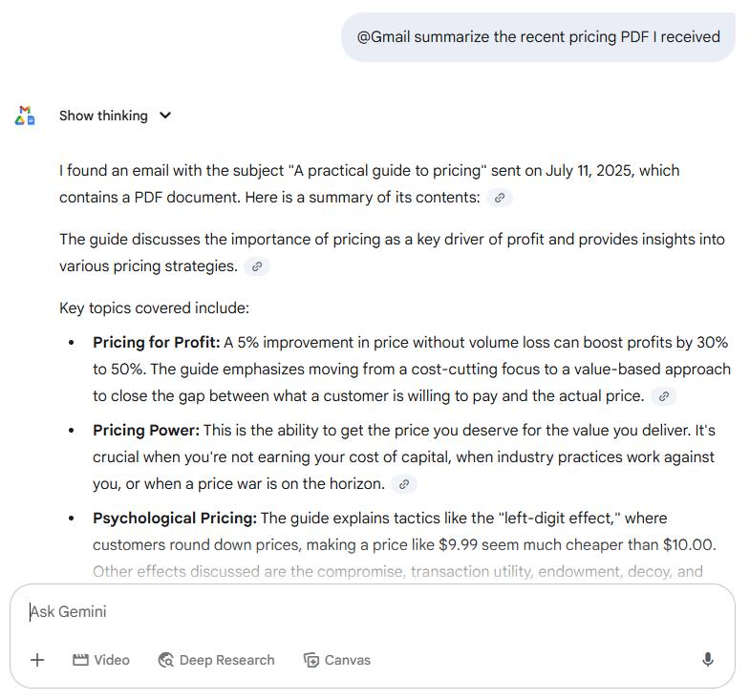Screen dimensions: 750x700
Task: Click the "Psychological Pricing:" bold heading
Action: [175, 519]
